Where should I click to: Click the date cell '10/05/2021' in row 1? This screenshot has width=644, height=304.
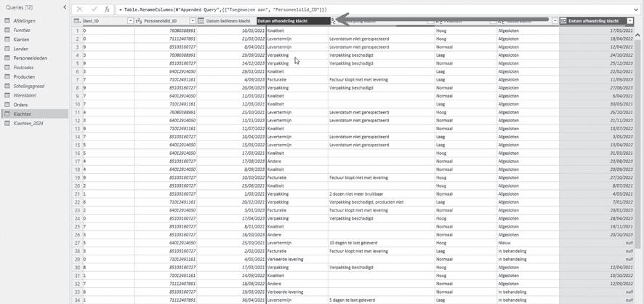[231, 31]
